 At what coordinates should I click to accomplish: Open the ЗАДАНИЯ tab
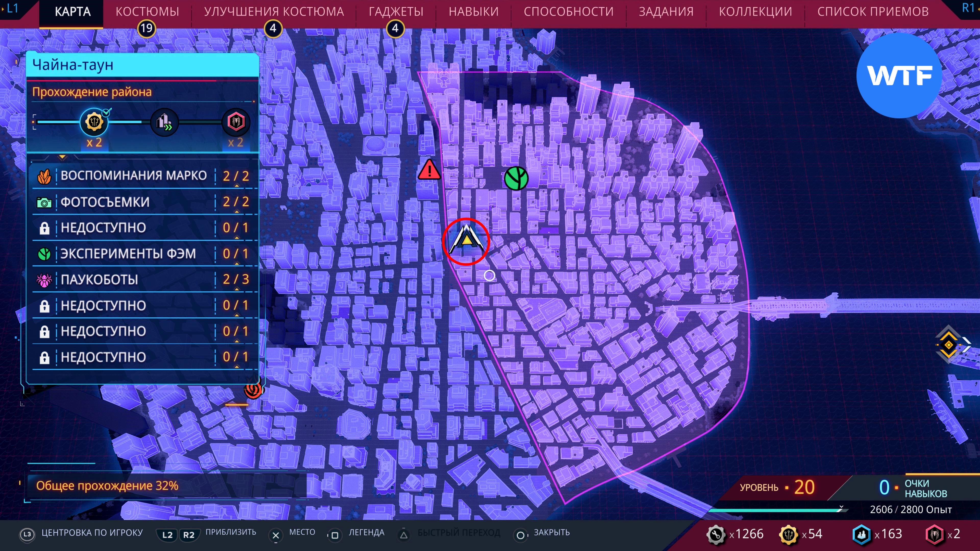[666, 12]
